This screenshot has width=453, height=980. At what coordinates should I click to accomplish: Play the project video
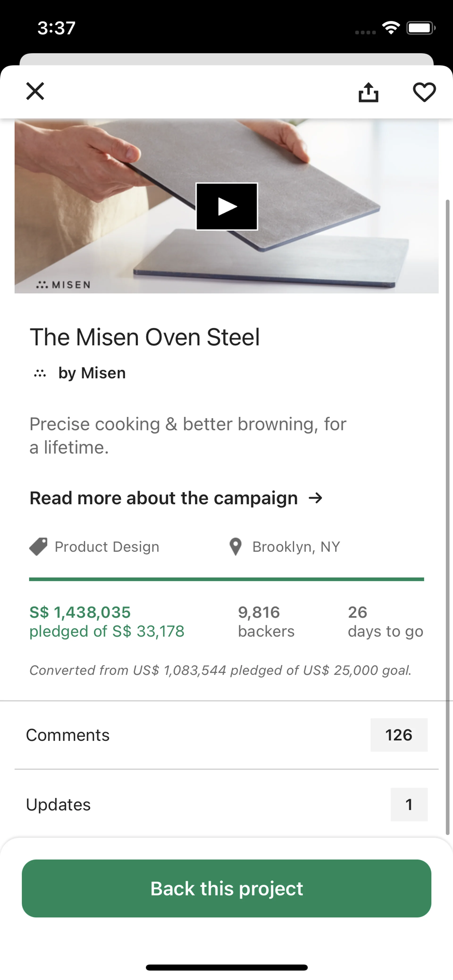click(x=227, y=207)
